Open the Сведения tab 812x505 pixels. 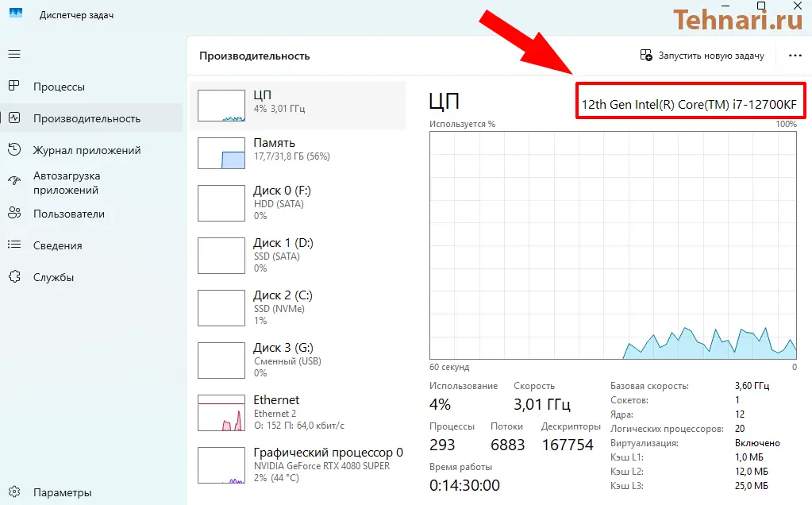[x=91, y=245]
